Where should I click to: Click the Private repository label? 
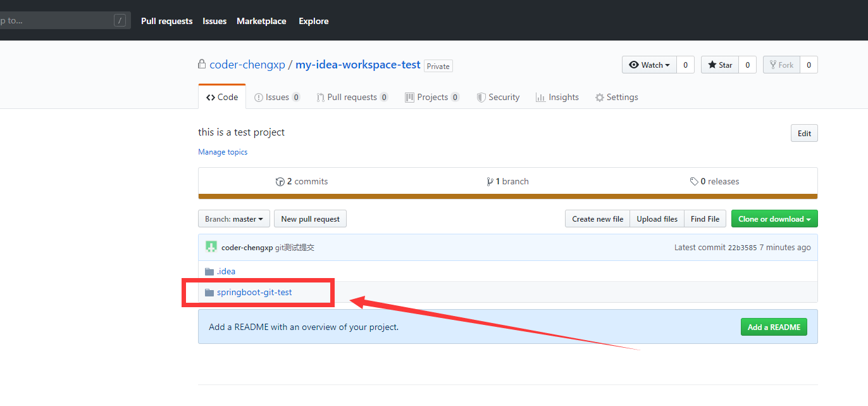[x=438, y=66]
